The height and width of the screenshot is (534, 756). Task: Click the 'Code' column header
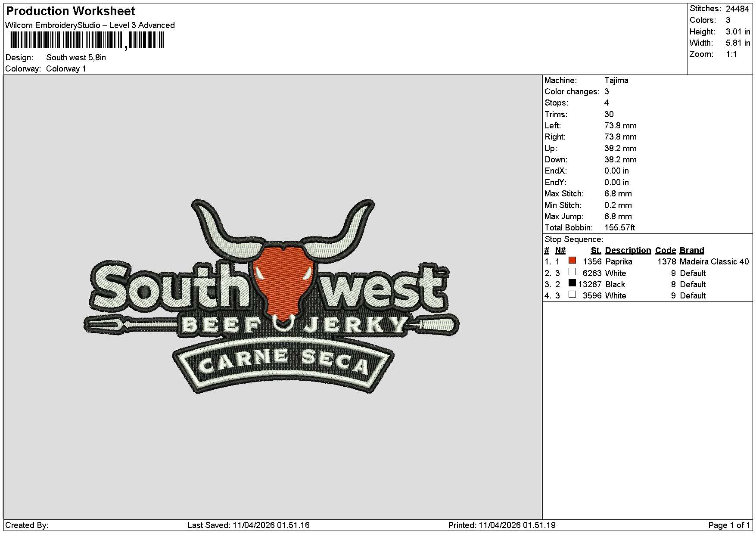[666, 251]
